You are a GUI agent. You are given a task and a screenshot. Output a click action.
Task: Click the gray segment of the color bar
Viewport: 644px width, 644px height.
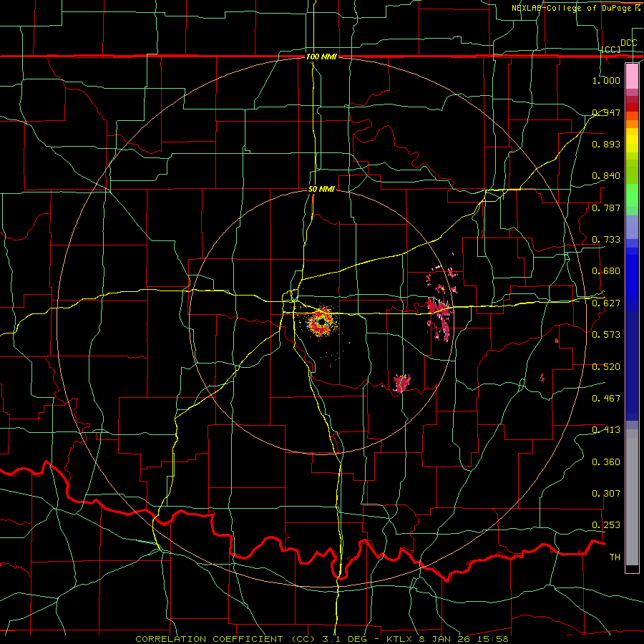pyautogui.click(x=632, y=497)
